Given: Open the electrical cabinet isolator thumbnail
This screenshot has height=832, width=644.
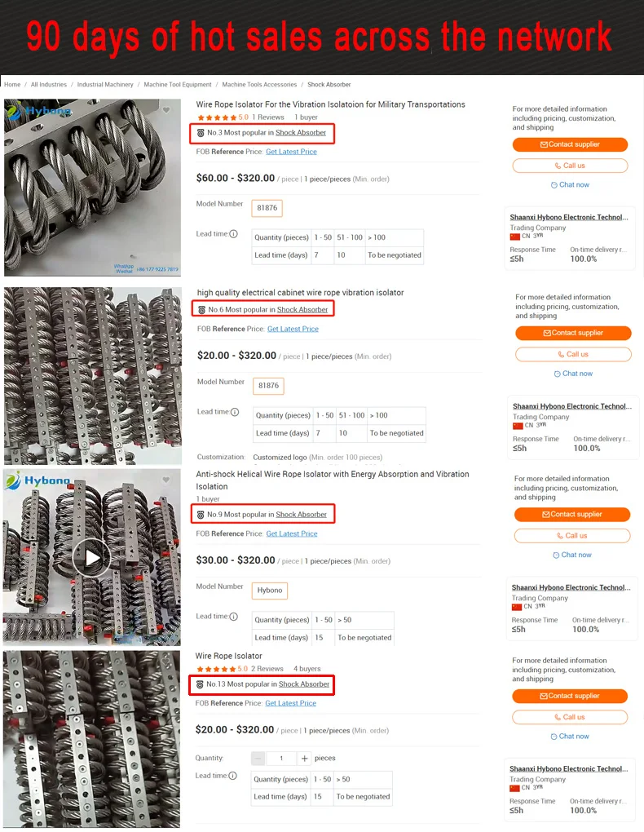Looking at the screenshot, I should click(x=93, y=376).
